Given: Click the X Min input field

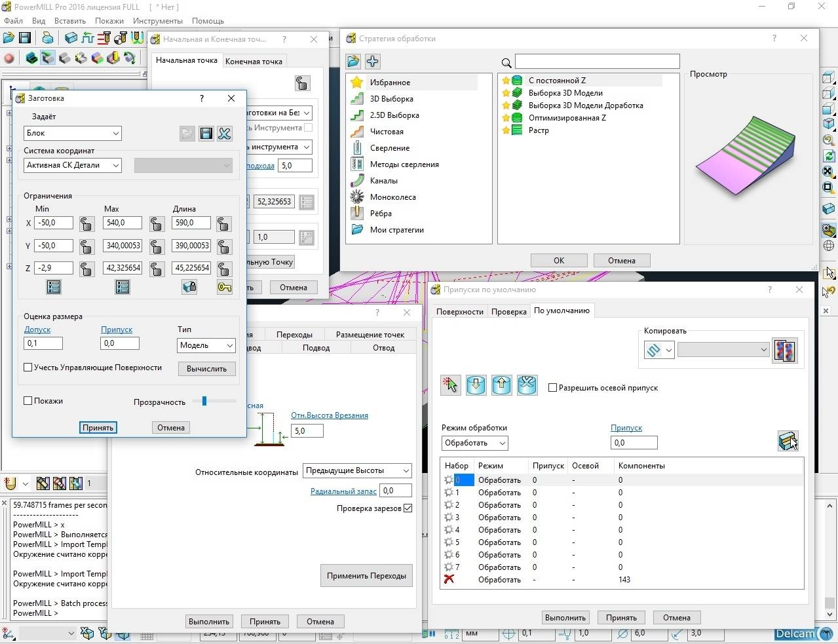Looking at the screenshot, I should point(55,223).
